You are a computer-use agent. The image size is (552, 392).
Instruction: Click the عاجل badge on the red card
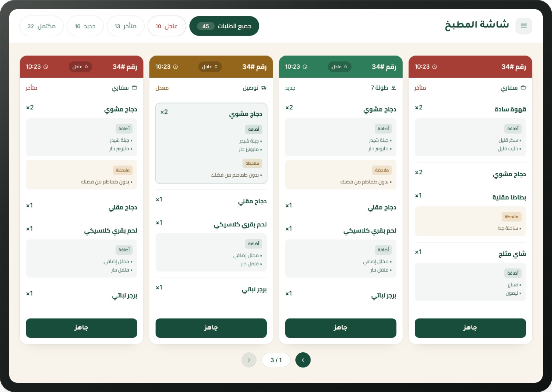pyautogui.click(x=80, y=67)
